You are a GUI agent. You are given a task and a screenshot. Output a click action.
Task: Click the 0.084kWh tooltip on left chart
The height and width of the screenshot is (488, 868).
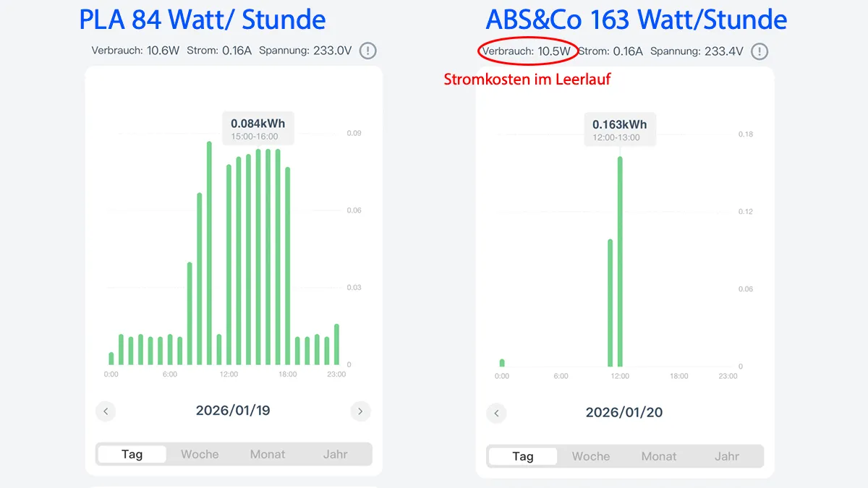258,129
